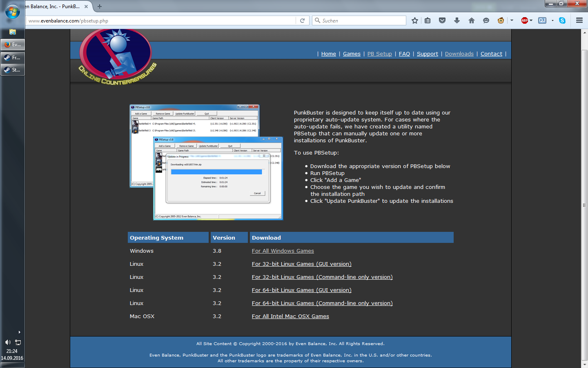Open the network connection tray icon

click(x=18, y=342)
